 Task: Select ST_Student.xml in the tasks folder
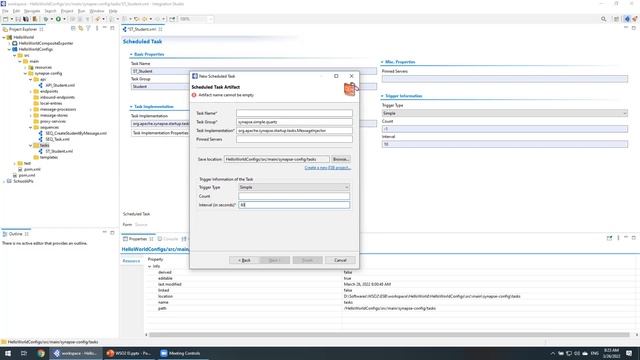coord(59,151)
